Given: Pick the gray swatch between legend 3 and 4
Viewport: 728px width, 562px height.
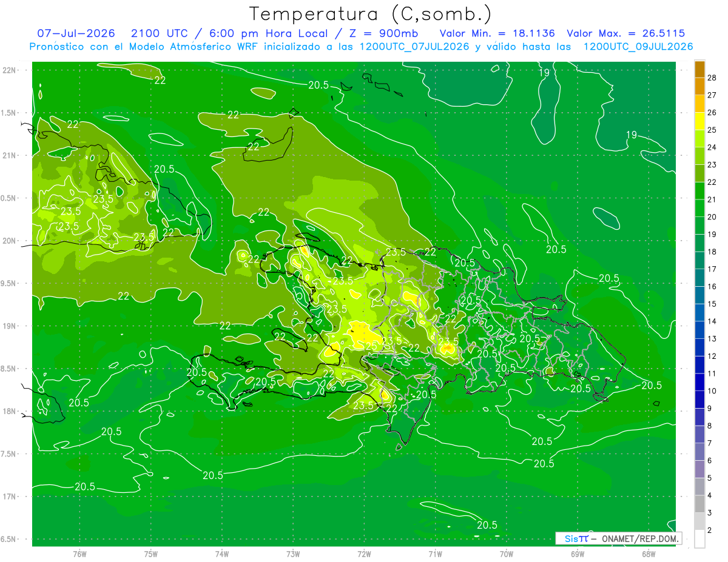Looking at the screenshot, I should 699,504.
